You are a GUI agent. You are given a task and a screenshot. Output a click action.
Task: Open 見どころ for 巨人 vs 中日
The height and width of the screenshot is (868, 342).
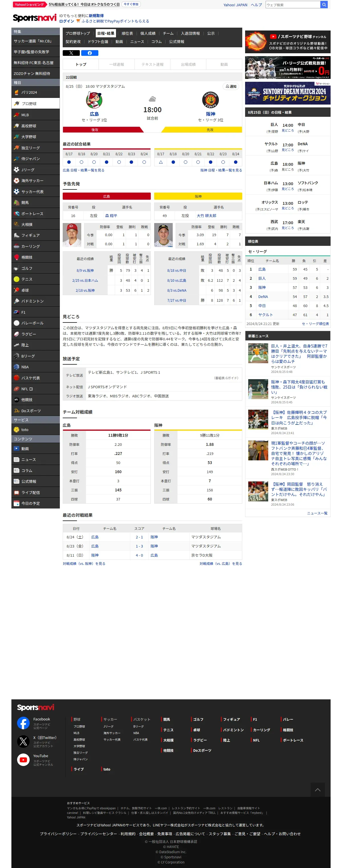[x=287, y=130]
